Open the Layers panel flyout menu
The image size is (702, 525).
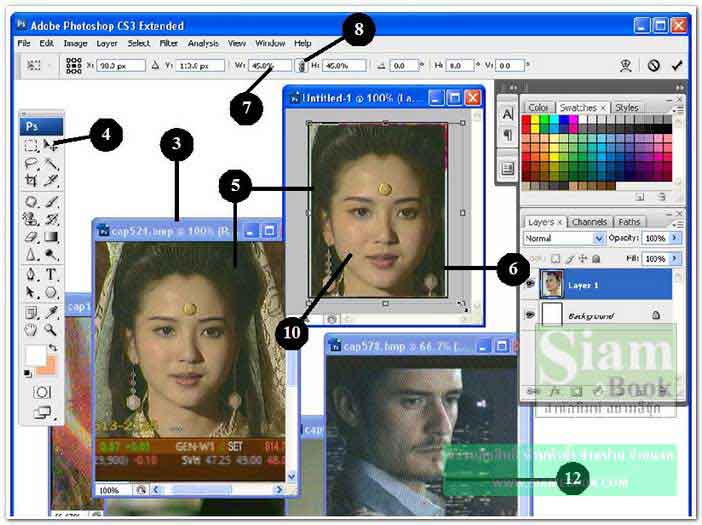[x=679, y=223]
